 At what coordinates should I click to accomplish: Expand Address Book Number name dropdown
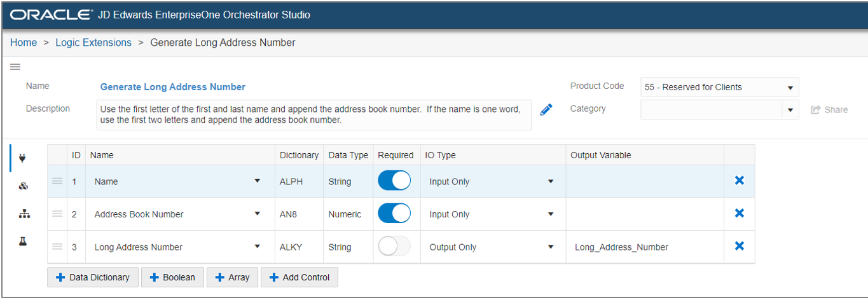coord(257,214)
